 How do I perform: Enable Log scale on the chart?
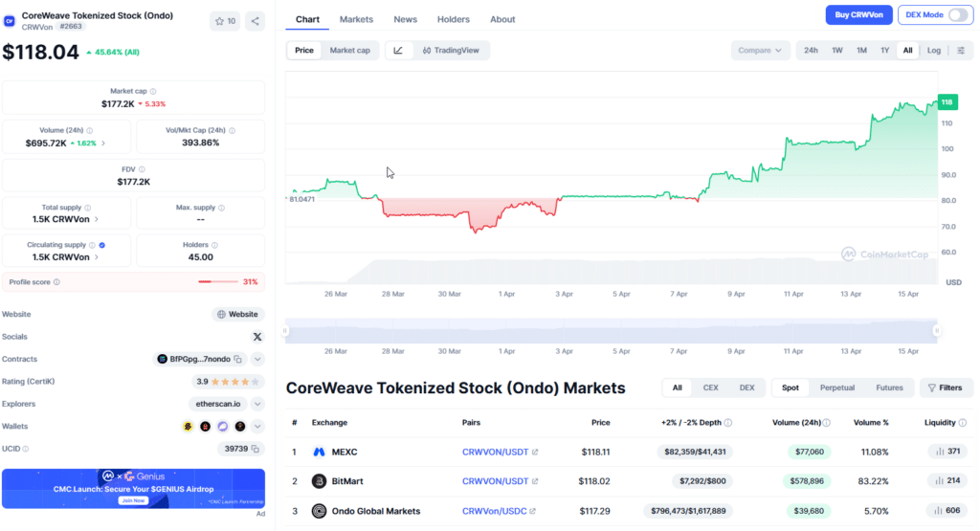(x=933, y=50)
